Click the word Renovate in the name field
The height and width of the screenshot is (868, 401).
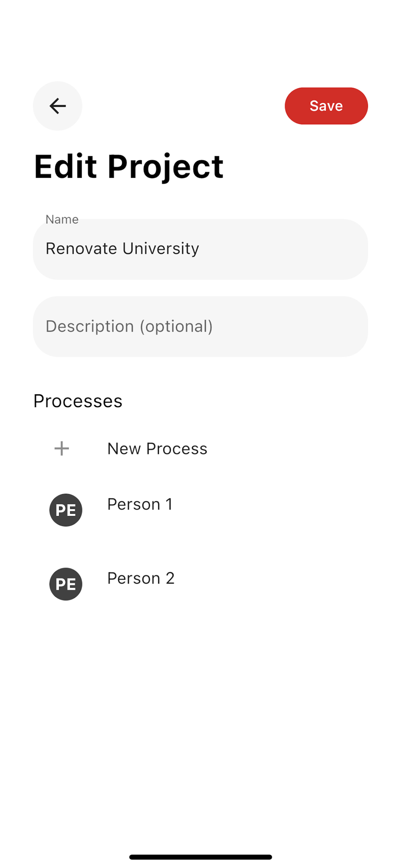tap(81, 249)
